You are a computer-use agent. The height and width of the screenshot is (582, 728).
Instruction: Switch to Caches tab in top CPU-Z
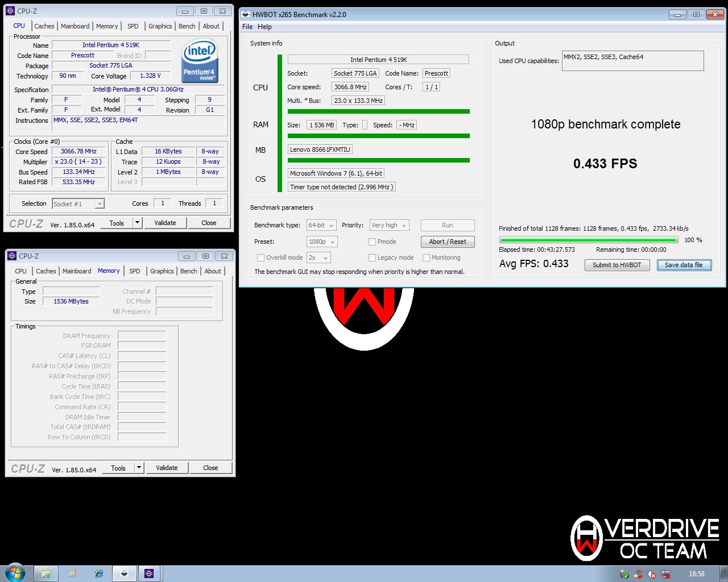(44, 26)
